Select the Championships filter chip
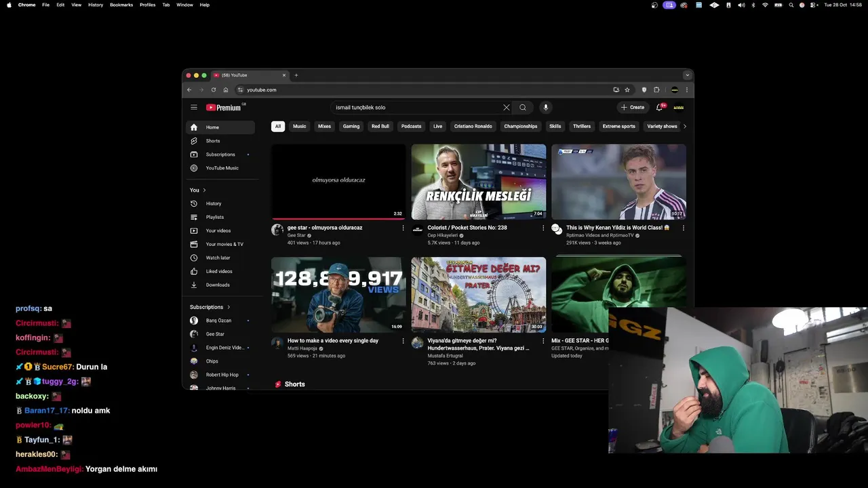 521,126
